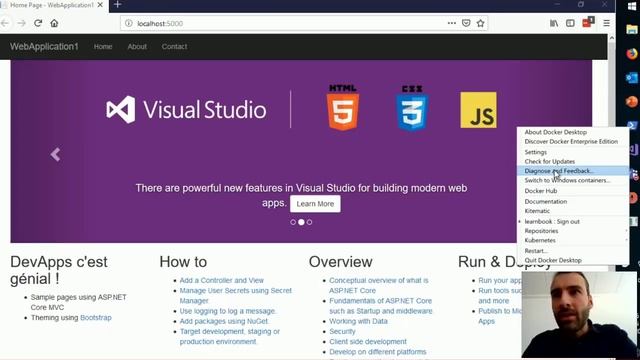Switch to Windows containers
The width and height of the screenshot is (640, 360).
[573, 180]
